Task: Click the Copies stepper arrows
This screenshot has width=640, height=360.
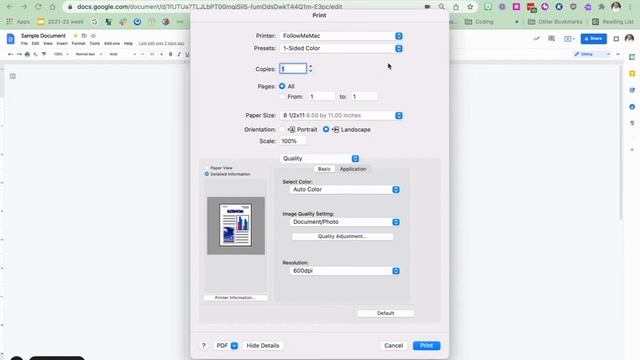Action: (x=310, y=69)
